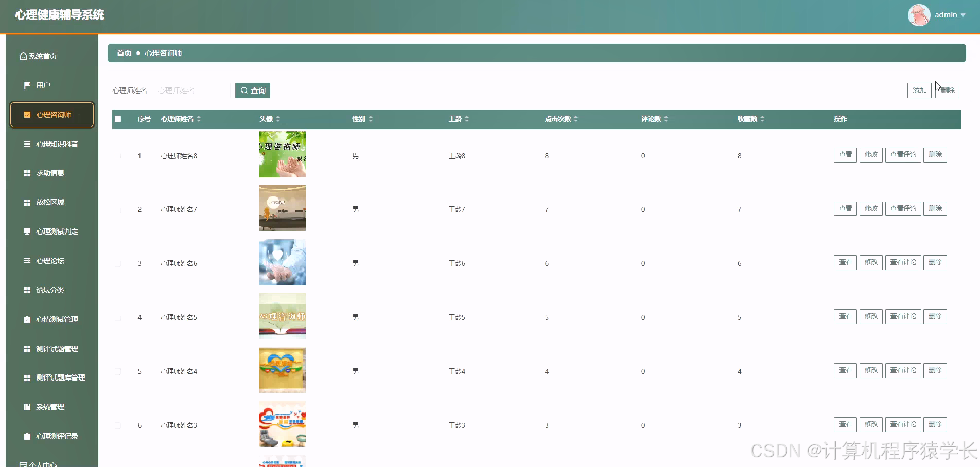The image size is (980, 467).
Task: Click the grid icon beside 求助信息
Action: [x=27, y=173]
